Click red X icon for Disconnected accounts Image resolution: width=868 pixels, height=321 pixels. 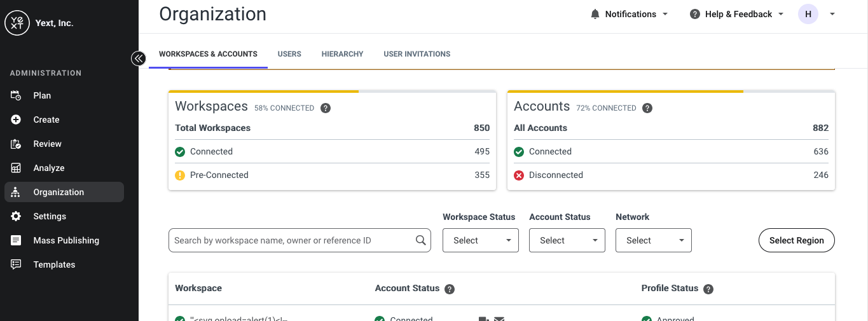point(519,175)
